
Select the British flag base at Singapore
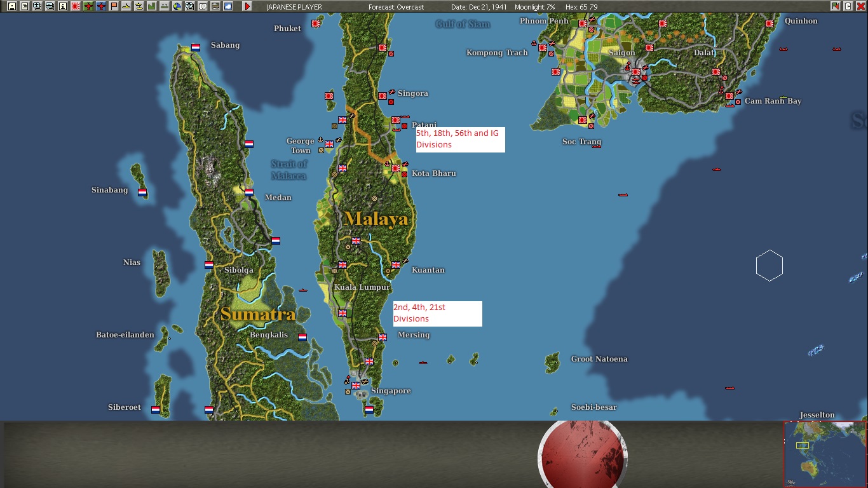point(356,385)
